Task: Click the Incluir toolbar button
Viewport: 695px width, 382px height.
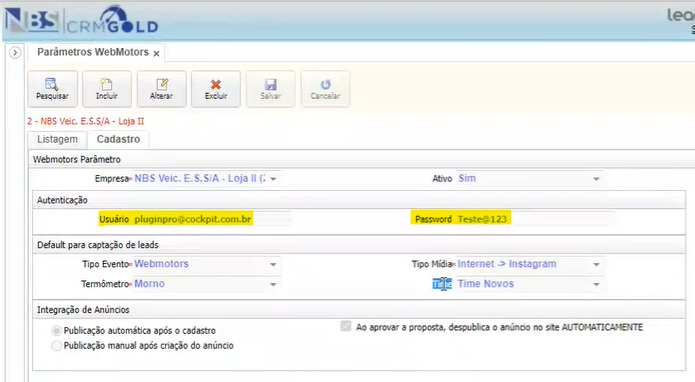Action: coord(107,89)
